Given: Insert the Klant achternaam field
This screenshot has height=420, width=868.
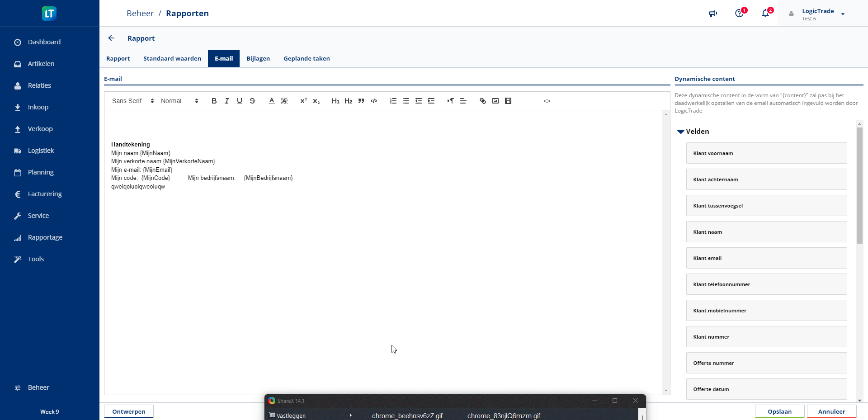Looking at the screenshot, I should pyautogui.click(x=766, y=179).
